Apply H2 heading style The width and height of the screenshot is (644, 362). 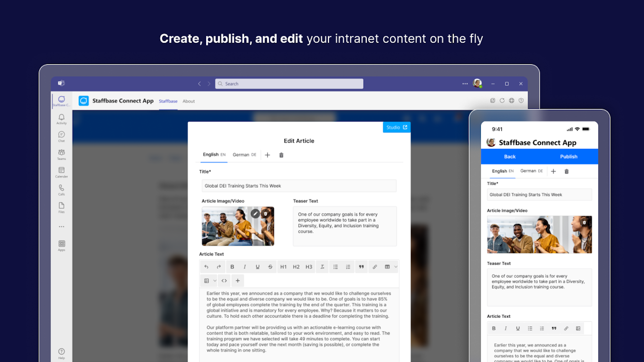coord(296,267)
